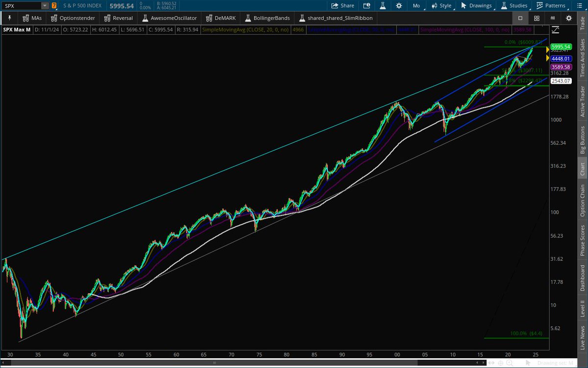Open the Active Trader side tab
This screenshot has height=368, width=588.
582,101
